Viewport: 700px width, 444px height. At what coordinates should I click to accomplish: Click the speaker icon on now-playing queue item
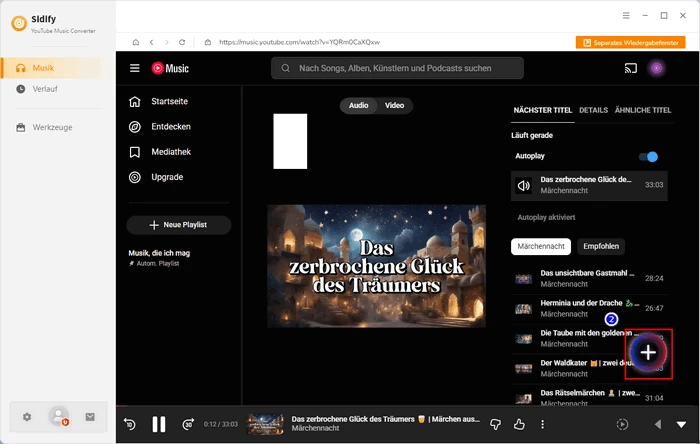(x=524, y=185)
